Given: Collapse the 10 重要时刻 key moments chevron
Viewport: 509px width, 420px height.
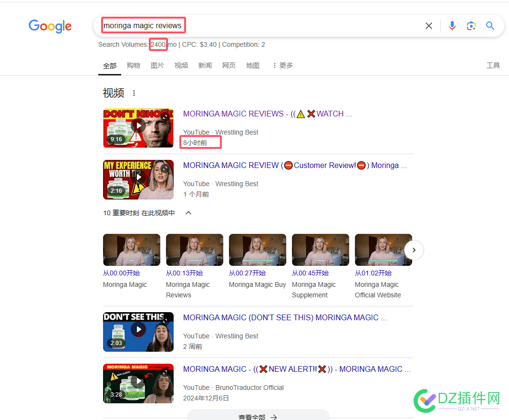Looking at the screenshot, I should (188, 213).
